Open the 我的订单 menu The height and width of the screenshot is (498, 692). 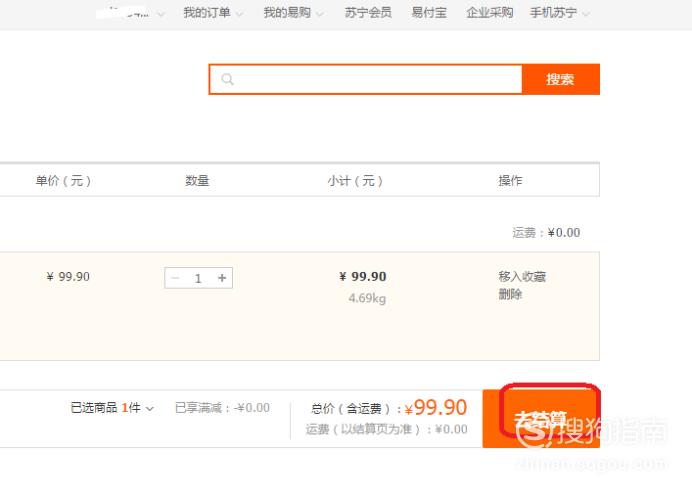pos(207,12)
